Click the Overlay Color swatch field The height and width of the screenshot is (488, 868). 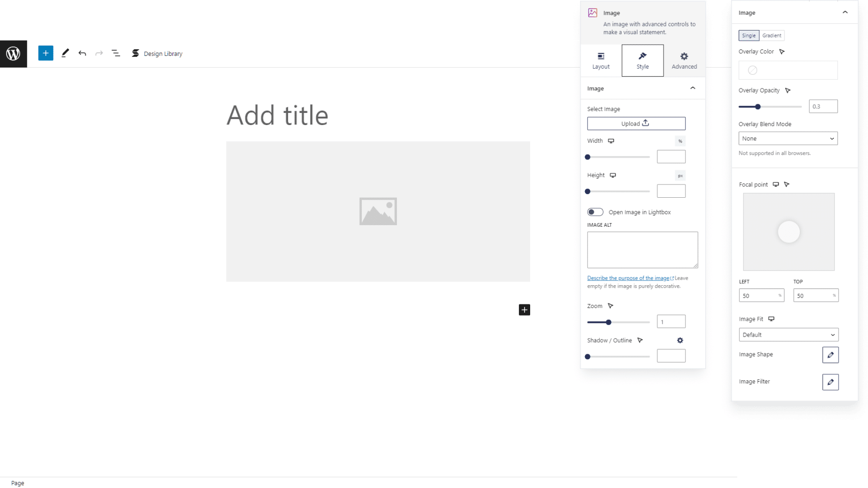click(x=788, y=70)
